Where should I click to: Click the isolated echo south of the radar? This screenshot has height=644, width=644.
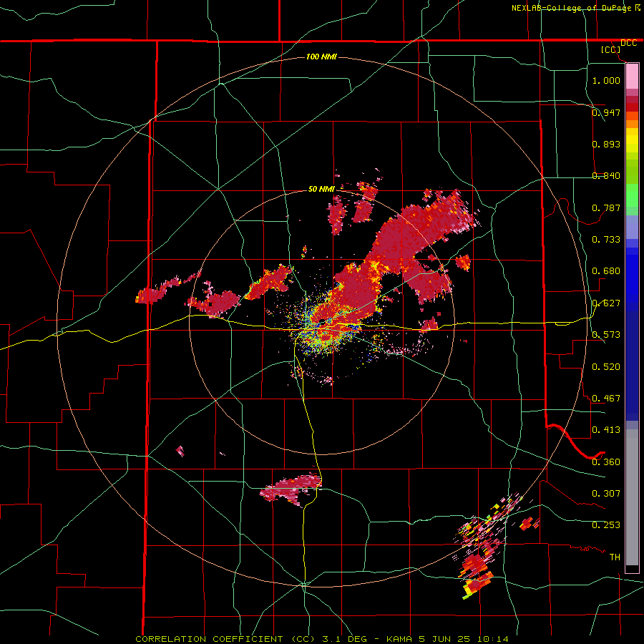[x=291, y=487]
